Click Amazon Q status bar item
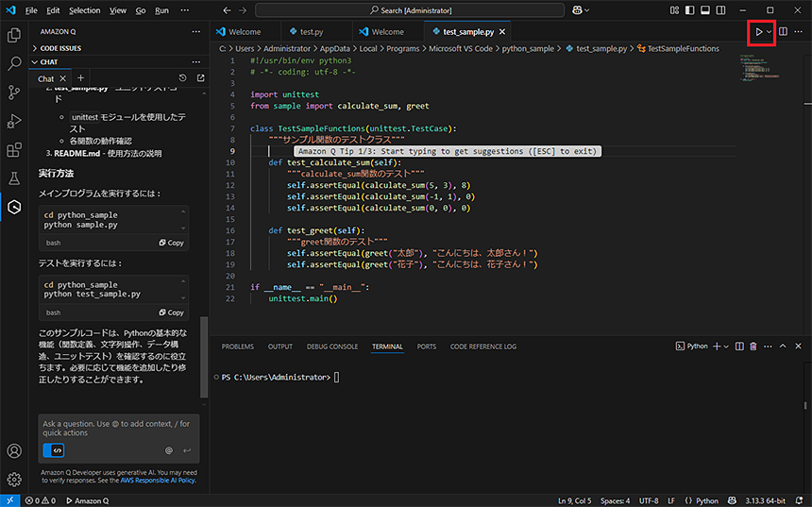Viewport: 812px width, 507px height. (x=87, y=500)
